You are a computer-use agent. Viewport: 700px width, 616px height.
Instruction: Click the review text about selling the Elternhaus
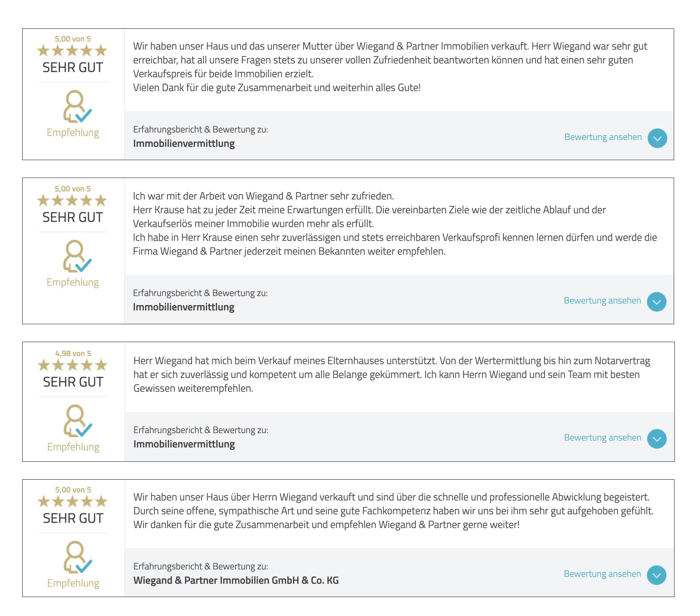392,375
